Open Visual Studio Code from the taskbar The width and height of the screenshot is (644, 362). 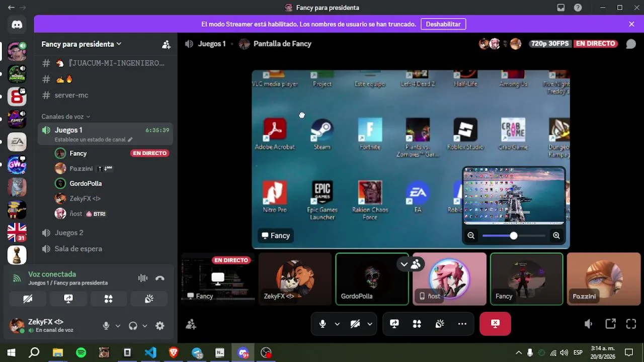(150, 352)
